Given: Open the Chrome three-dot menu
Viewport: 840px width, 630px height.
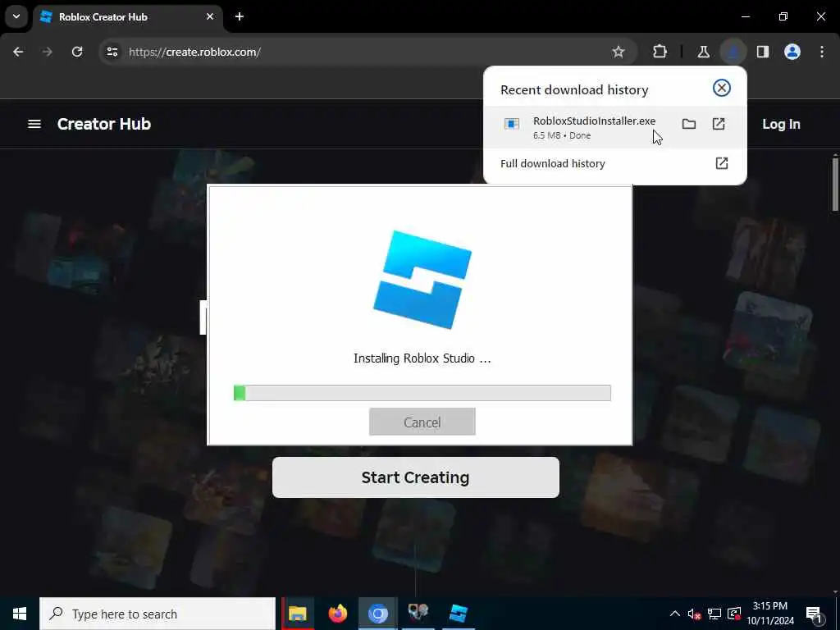Looking at the screenshot, I should click(822, 52).
